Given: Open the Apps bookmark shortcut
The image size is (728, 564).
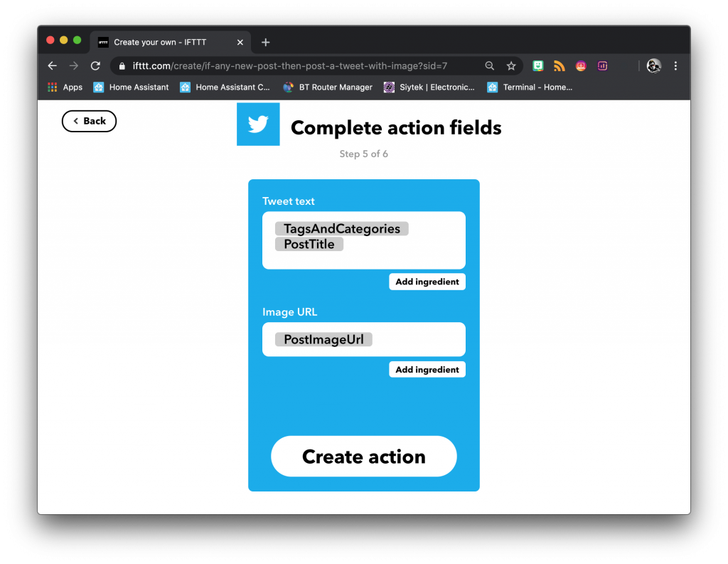Looking at the screenshot, I should tap(65, 87).
